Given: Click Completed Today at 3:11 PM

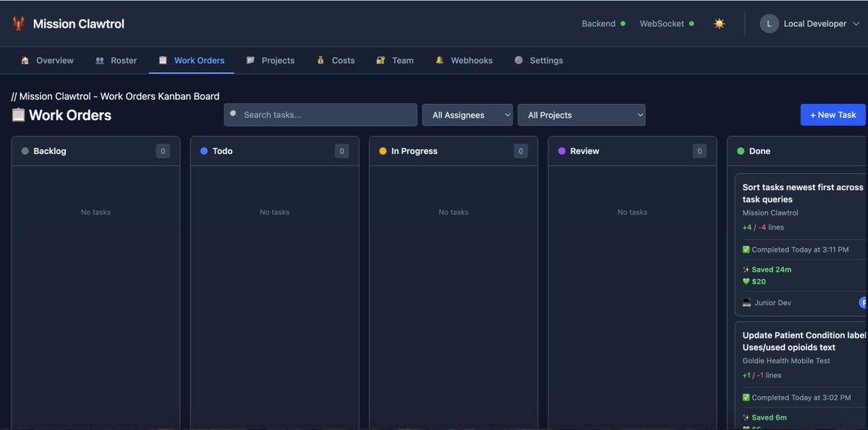Looking at the screenshot, I should (x=796, y=249).
